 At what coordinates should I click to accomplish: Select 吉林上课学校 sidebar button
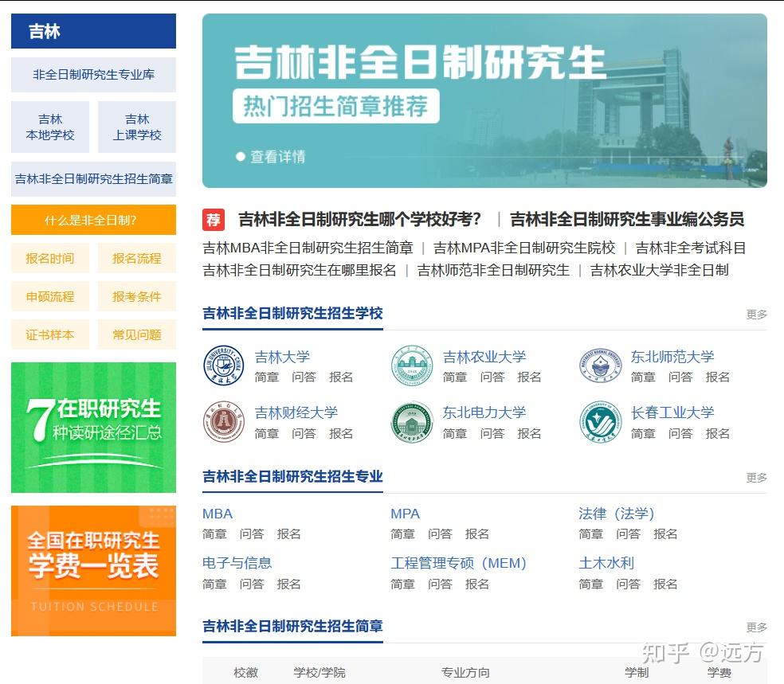[137, 127]
